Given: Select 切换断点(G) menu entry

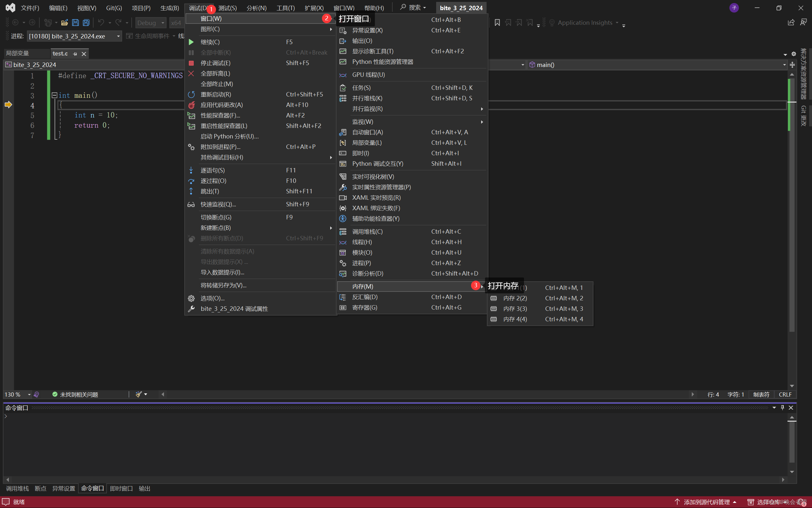Looking at the screenshot, I should click(260, 217).
